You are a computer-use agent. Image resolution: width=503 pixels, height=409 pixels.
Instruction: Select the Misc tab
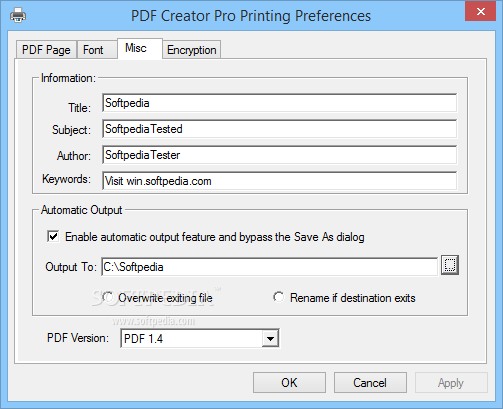click(x=140, y=49)
